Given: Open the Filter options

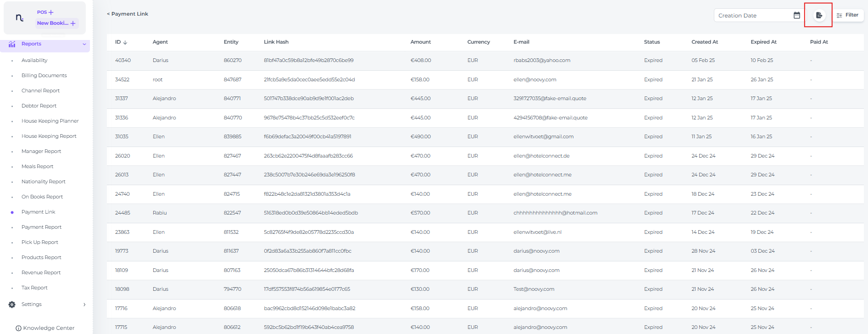Looking at the screenshot, I should tap(848, 15).
